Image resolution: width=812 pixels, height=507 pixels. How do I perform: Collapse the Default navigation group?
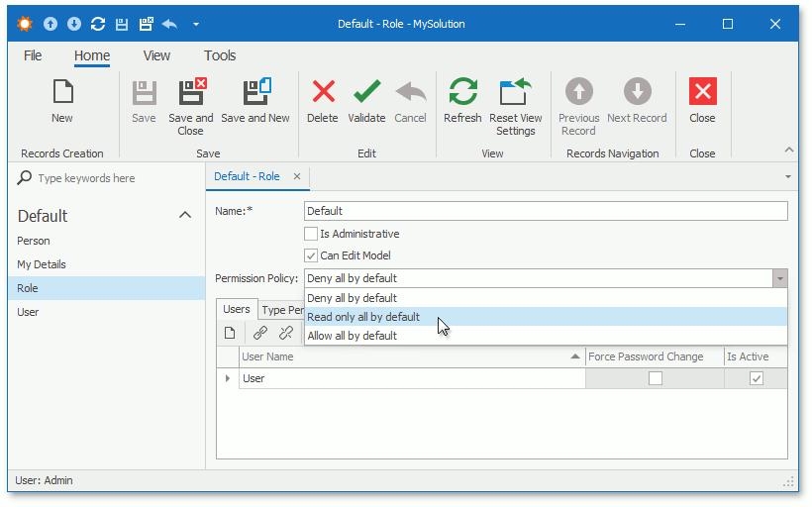click(184, 216)
